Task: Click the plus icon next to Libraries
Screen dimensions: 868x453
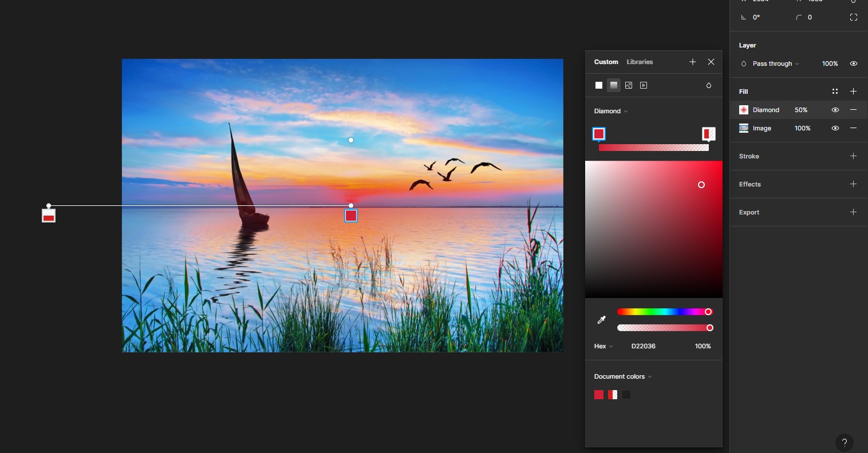Action: (693, 62)
